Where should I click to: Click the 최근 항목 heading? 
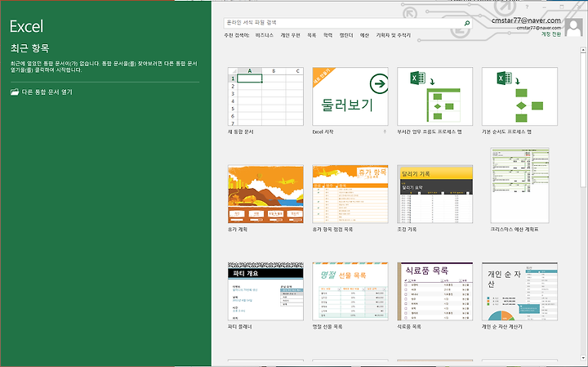point(30,48)
